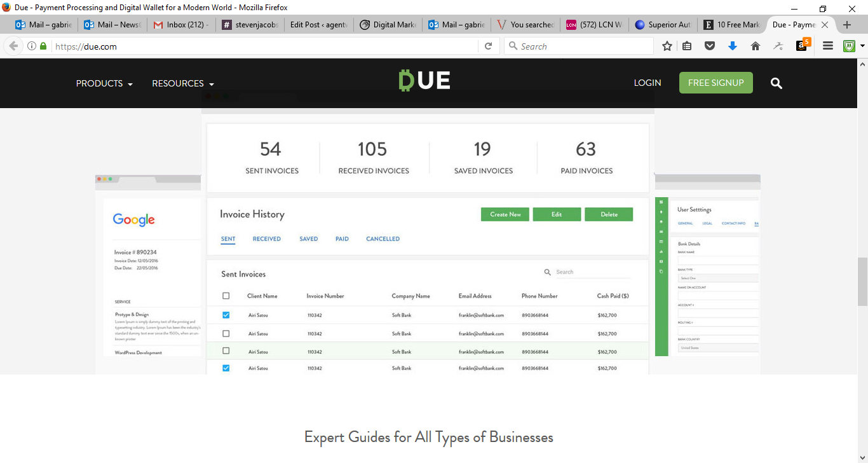Click the search icon beside Sent Invoices search
This screenshot has width=868, height=463.
pyautogui.click(x=548, y=272)
